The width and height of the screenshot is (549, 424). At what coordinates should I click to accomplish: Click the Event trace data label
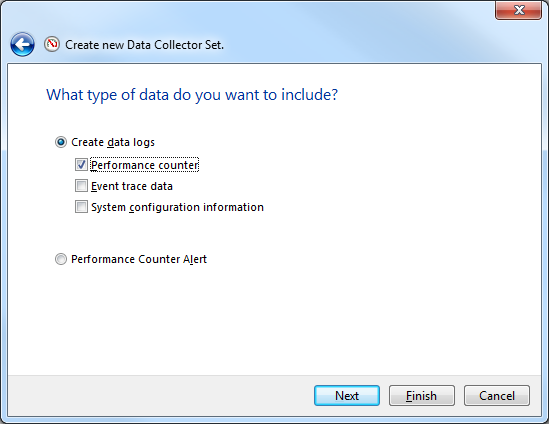coord(132,186)
